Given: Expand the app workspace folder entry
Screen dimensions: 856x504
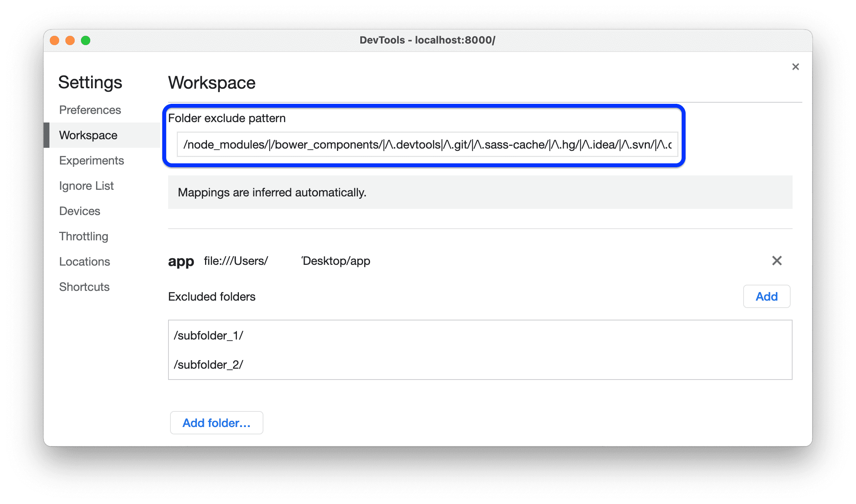Looking at the screenshot, I should [180, 261].
